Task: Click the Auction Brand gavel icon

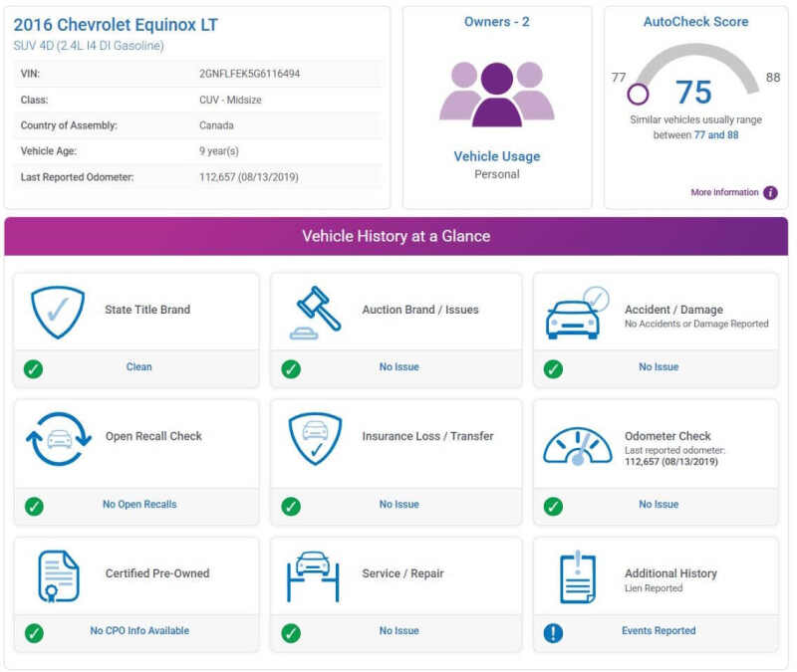Action: (x=315, y=313)
